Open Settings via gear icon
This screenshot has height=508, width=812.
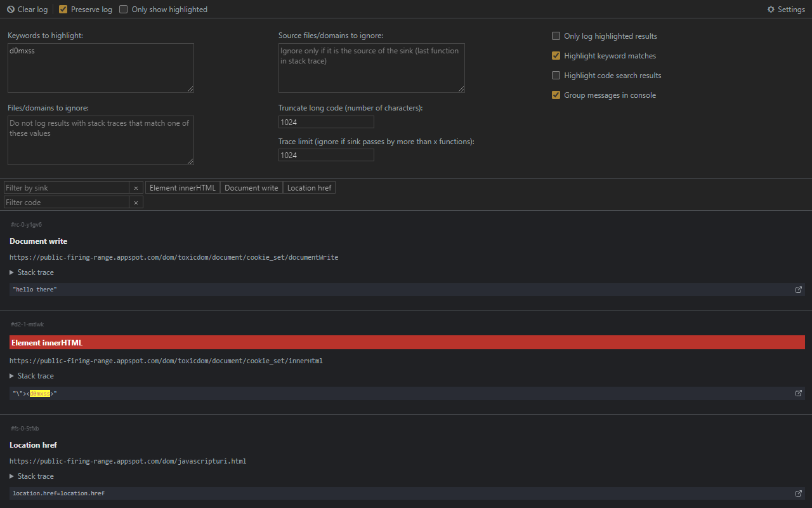click(771, 10)
